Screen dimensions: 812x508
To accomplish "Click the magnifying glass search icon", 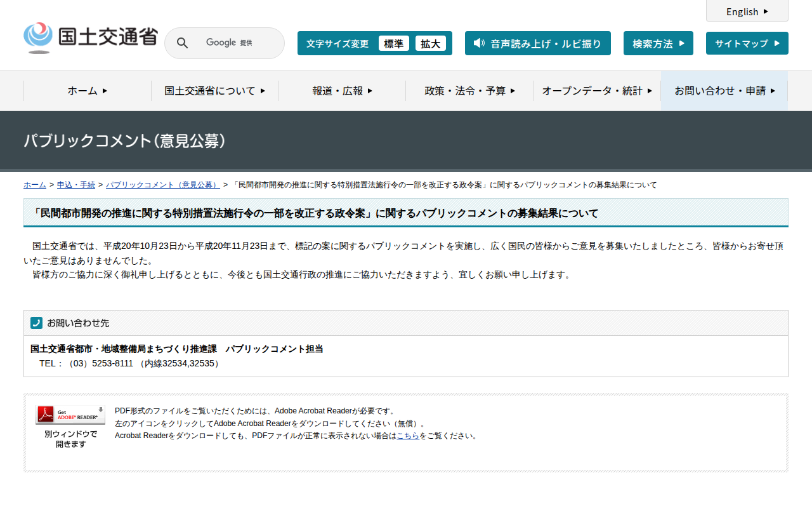I will click(183, 43).
